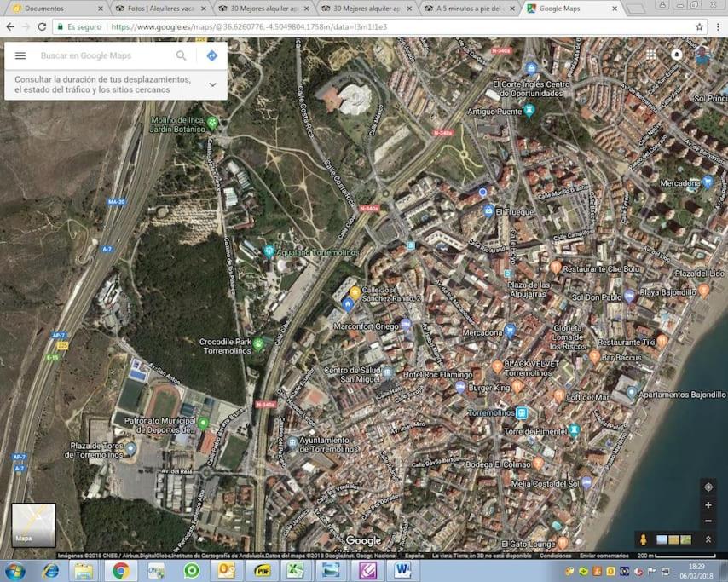Click the Condiciones link in the footer
This screenshot has height=582, width=728.
point(555,556)
